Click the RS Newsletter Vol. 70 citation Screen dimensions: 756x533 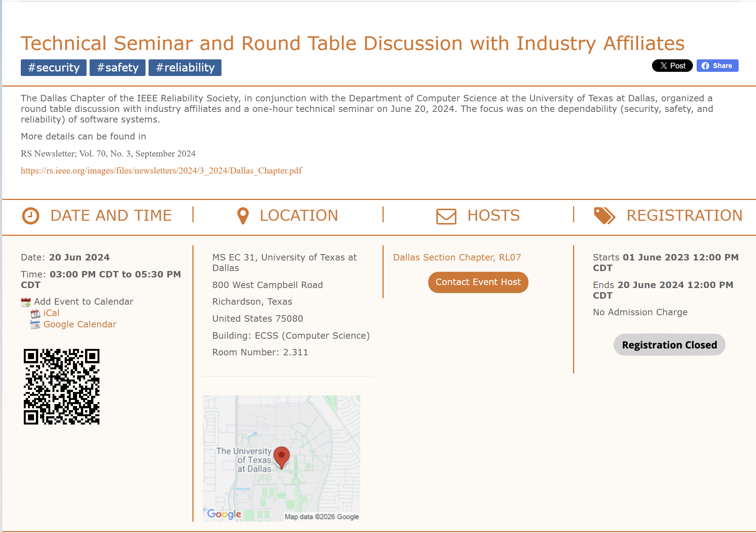(x=108, y=153)
